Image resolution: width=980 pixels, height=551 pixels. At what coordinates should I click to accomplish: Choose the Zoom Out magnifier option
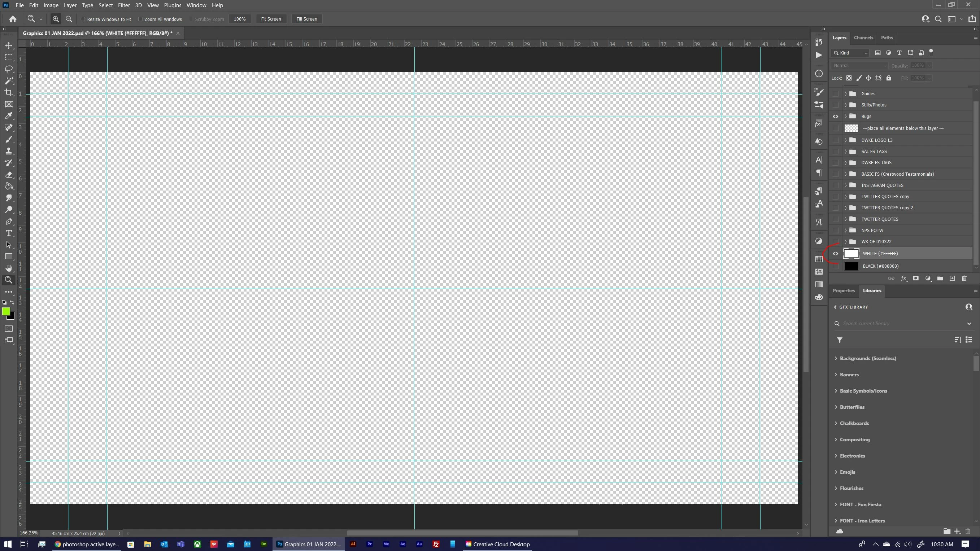pyautogui.click(x=69, y=19)
